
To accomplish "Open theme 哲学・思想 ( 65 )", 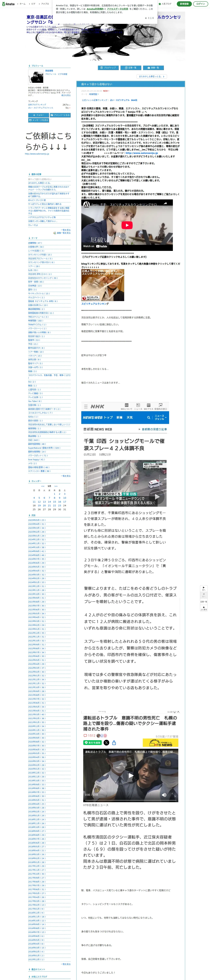I will 36,282.
